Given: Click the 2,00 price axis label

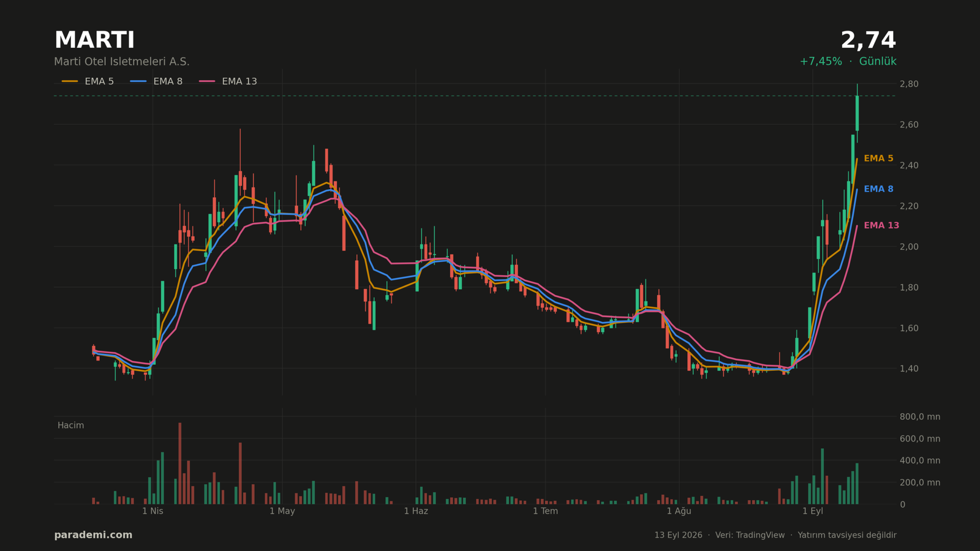Looking at the screenshot, I should pyautogui.click(x=908, y=247).
